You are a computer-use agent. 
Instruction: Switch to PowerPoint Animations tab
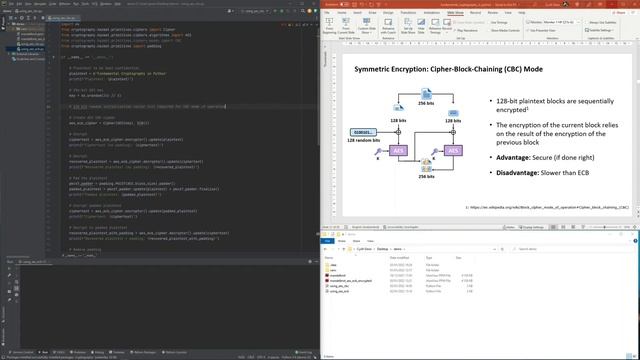click(431, 13)
